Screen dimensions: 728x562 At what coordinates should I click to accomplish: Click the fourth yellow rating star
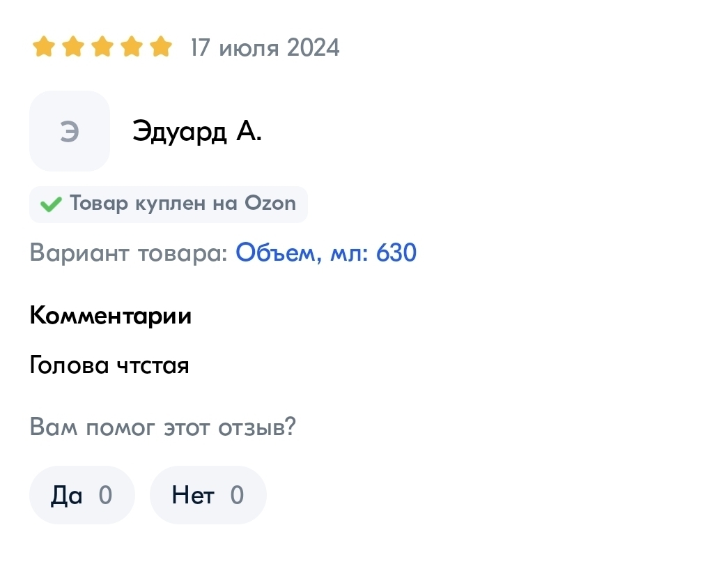[131, 47]
